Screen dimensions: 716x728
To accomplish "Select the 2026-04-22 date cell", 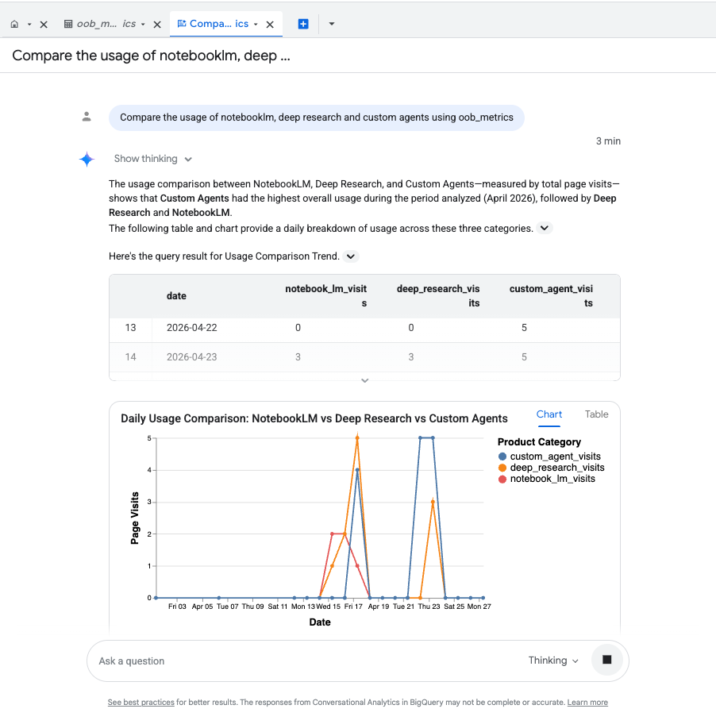I will [192, 328].
